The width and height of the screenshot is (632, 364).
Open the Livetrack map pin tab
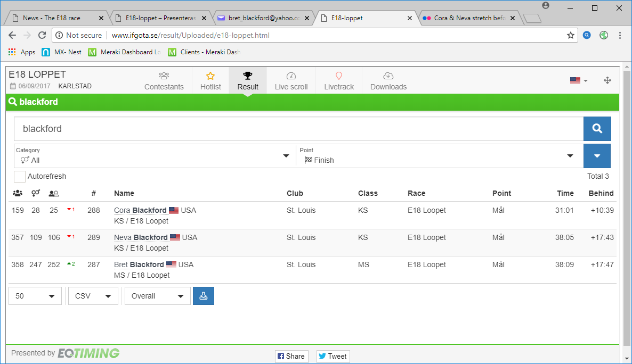pyautogui.click(x=339, y=81)
